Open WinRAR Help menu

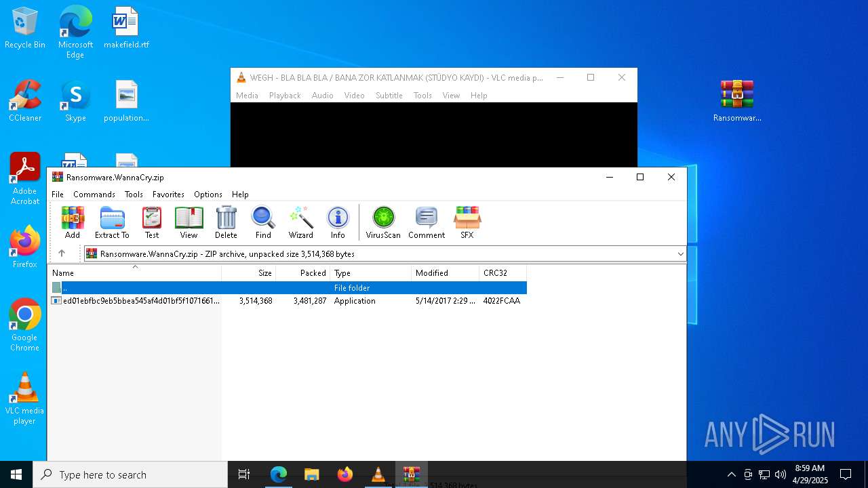click(240, 195)
